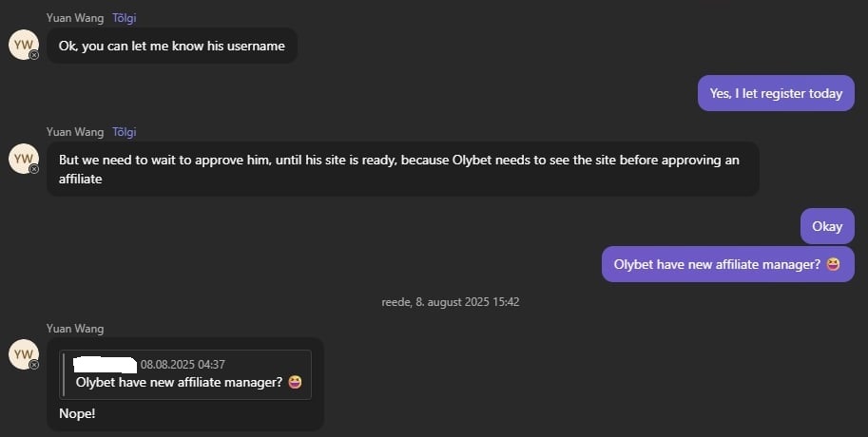Click the "Nope!" reply text
Screen dimensions: 868x437
coord(77,414)
